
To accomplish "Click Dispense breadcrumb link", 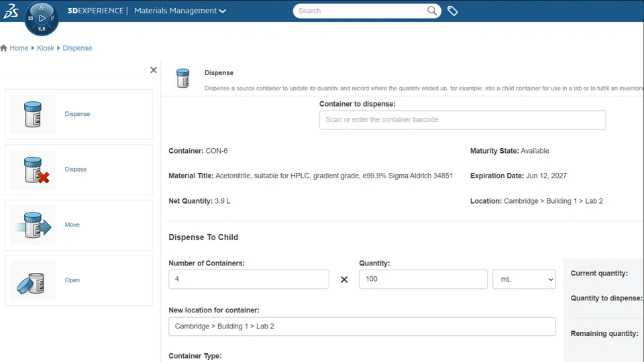I will coord(77,48).
